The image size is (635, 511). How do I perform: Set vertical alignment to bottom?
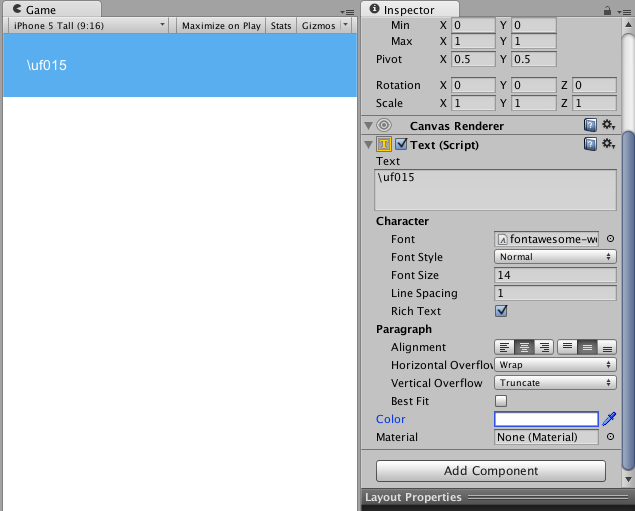tap(607, 347)
